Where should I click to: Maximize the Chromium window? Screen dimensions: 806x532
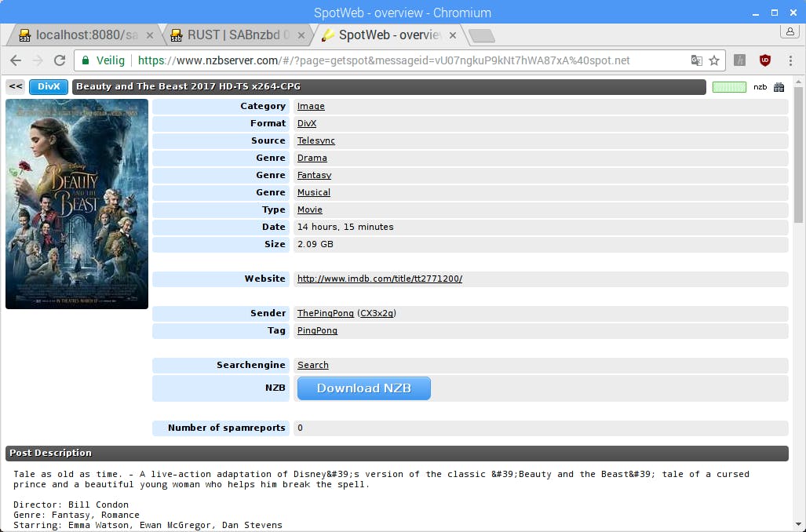(x=774, y=13)
